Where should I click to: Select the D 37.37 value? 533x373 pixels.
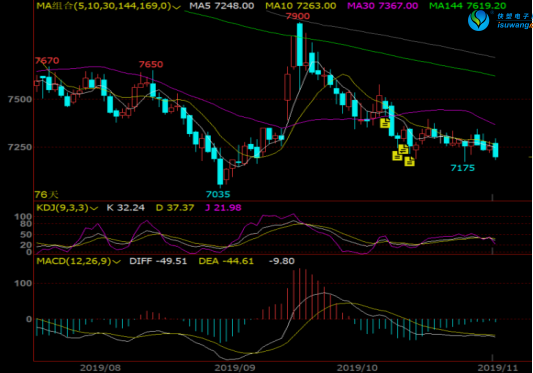tap(175, 208)
